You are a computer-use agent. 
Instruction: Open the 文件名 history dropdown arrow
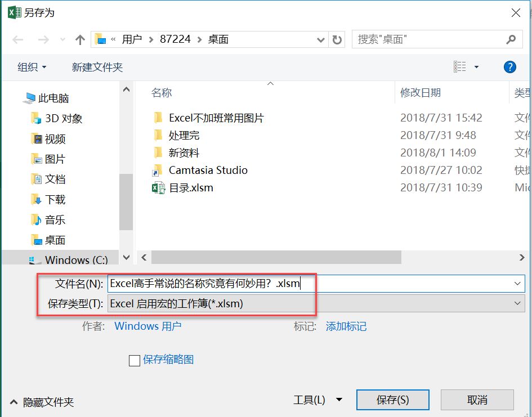517,283
